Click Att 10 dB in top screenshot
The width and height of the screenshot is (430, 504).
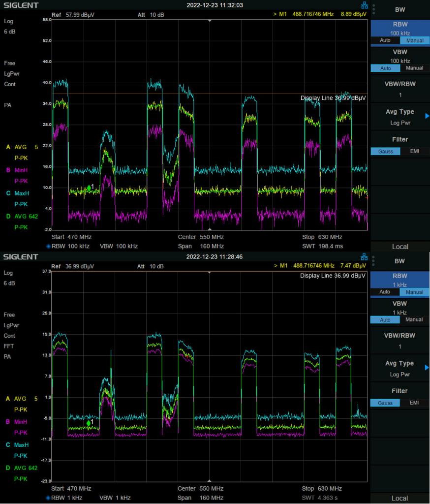pos(151,15)
